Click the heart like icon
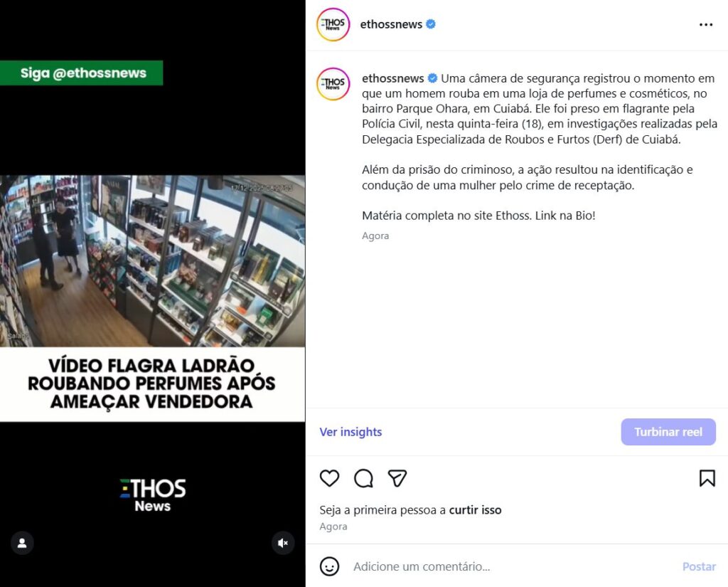The image size is (728, 587). (329, 478)
